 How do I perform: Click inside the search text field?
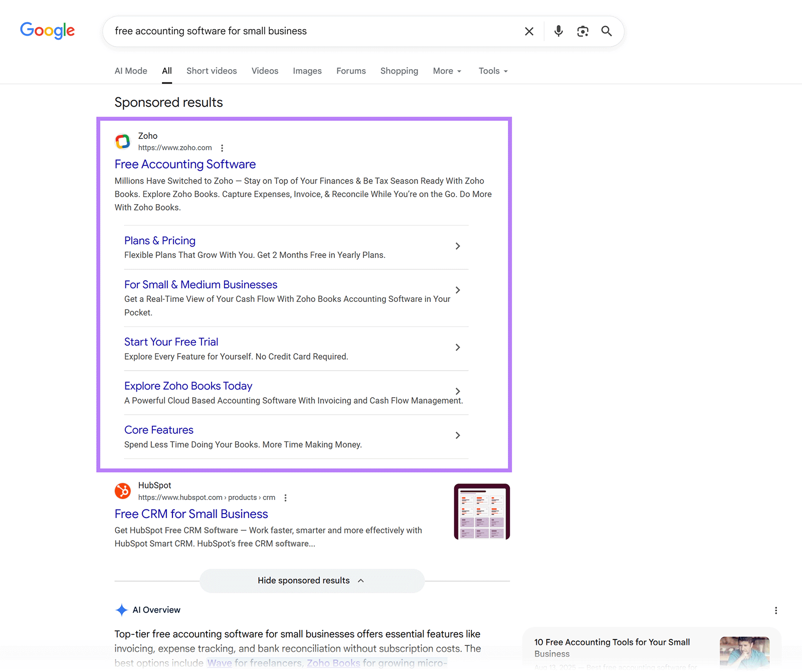[x=311, y=31]
